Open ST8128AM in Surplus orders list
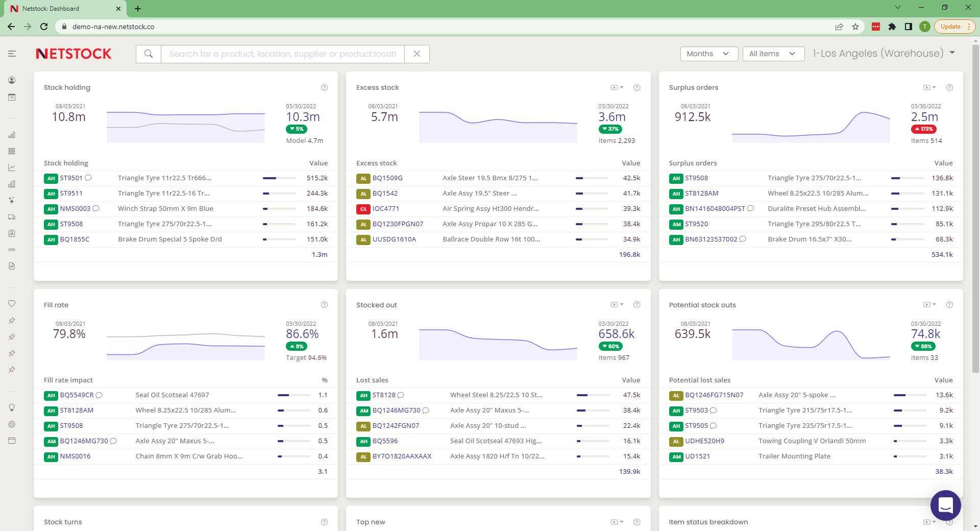The image size is (980, 531). pos(701,194)
